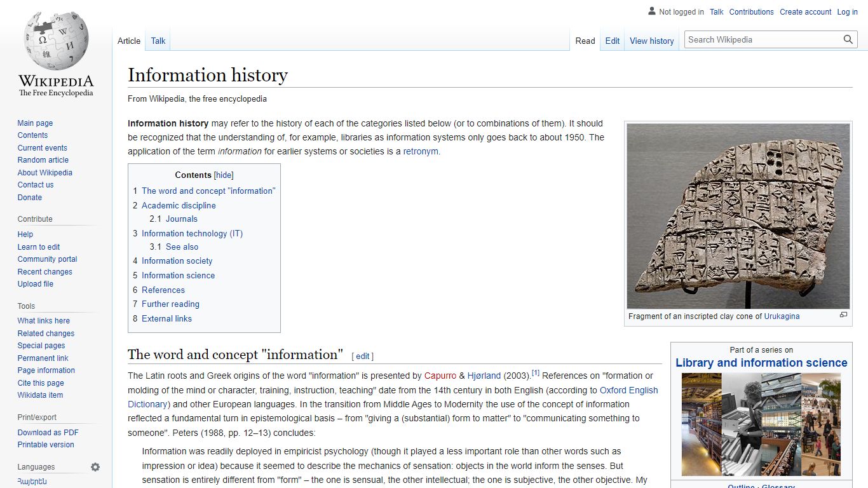
Task: Click Cite this page
Action: (41, 383)
